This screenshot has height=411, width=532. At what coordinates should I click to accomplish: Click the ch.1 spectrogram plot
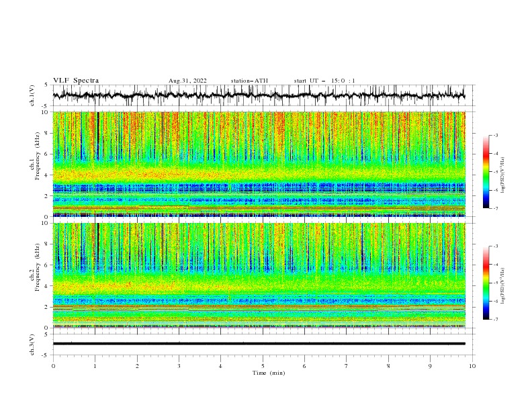[x=259, y=164]
